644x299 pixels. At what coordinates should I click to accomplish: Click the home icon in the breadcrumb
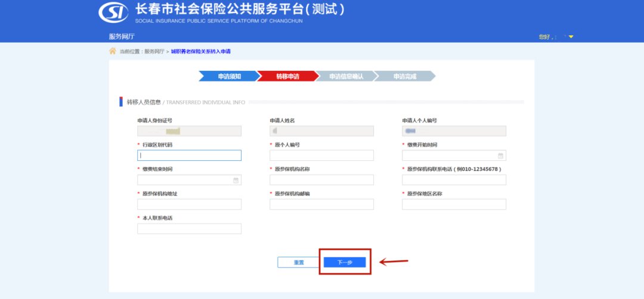[x=112, y=51]
